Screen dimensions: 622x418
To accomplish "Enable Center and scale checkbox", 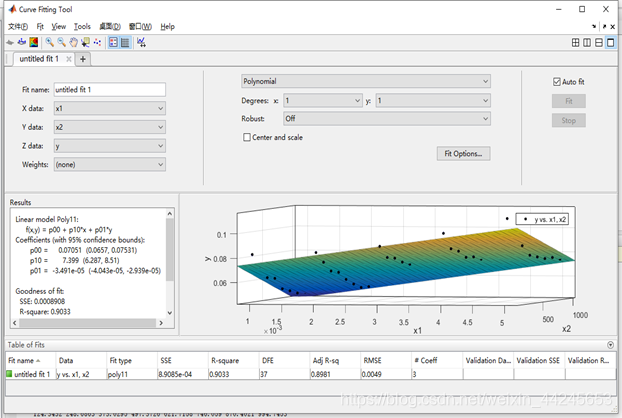I will [x=247, y=137].
